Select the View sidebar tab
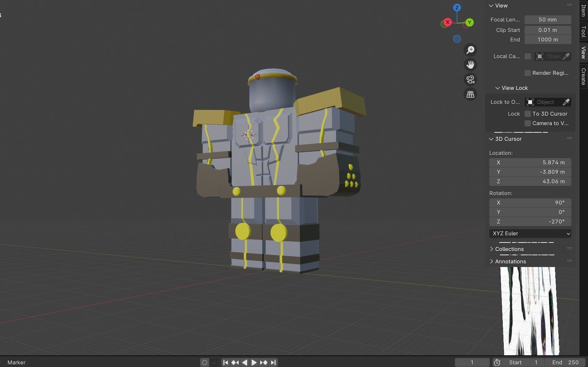This screenshot has height=367, width=588. click(x=584, y=53)
